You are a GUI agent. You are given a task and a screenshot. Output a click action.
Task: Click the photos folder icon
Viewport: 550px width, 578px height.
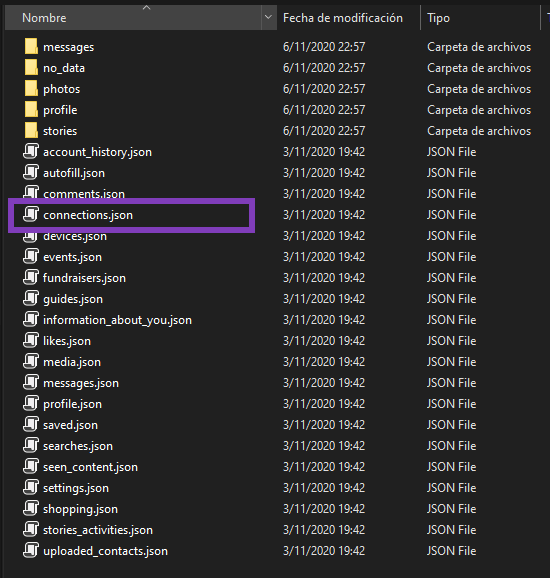pos(31,89)
